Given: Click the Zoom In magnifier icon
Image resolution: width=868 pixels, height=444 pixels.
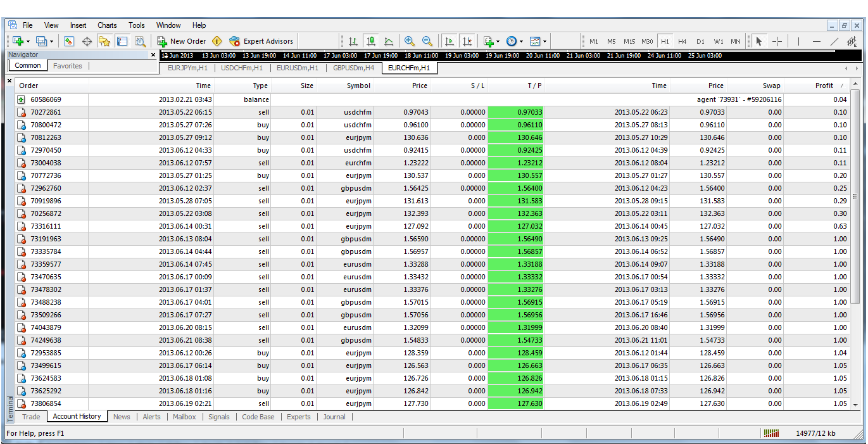Looking at the screenshot, I should (410, 41).
